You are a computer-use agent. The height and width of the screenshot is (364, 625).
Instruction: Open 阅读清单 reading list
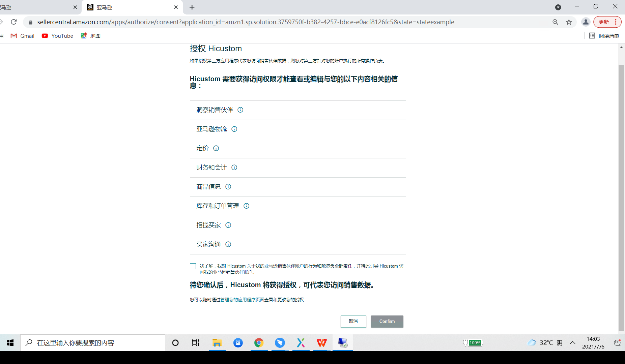coord(604,36)
